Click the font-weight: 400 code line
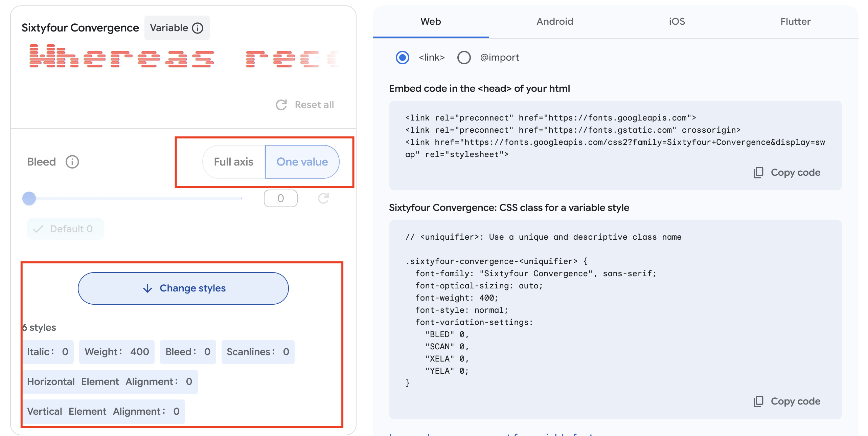Image resolution: width=868 pixels, height=436 pixels. pyautogui.click(x=457, y=298)
